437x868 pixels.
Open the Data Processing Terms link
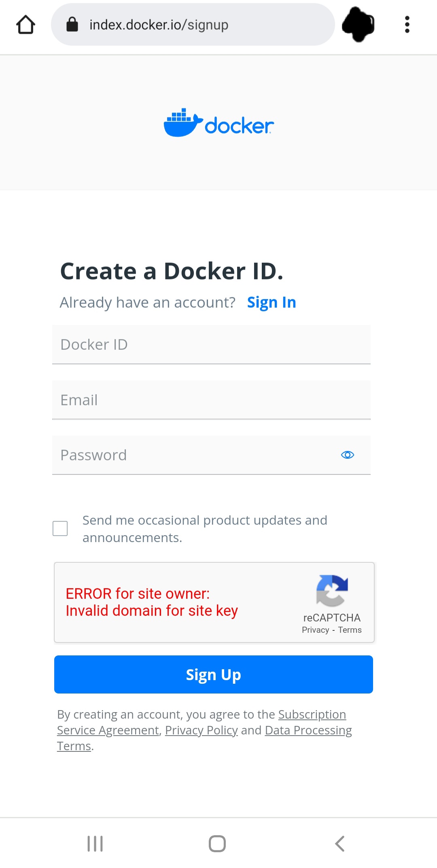coord(308,730)
